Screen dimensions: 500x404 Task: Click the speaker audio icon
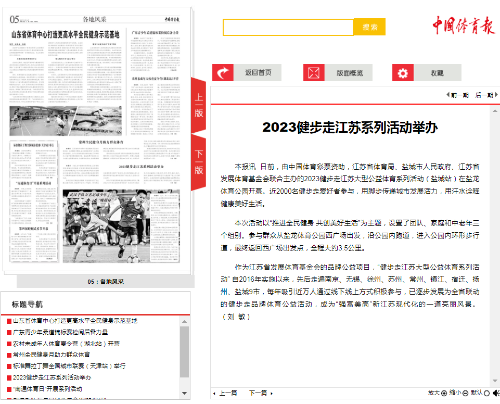click(496, 393)
